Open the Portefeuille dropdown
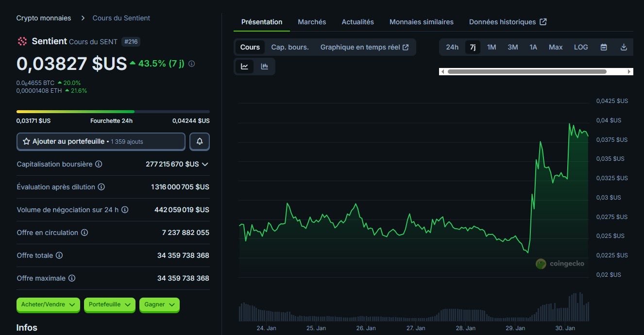 point(109,304)
